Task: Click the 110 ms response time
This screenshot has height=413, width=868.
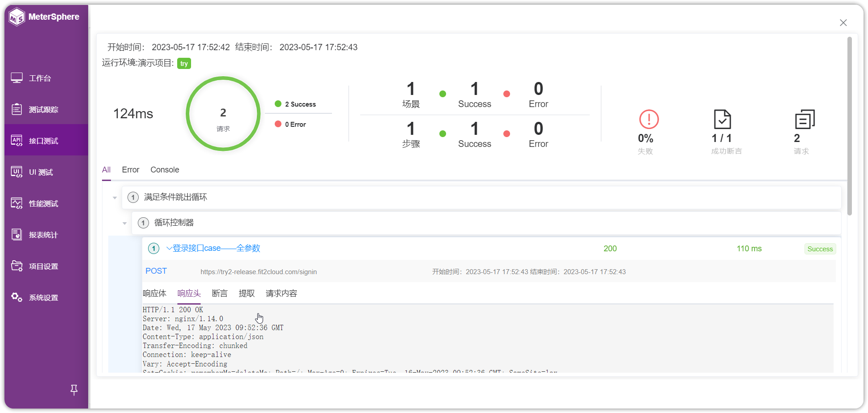Action: 749,249
